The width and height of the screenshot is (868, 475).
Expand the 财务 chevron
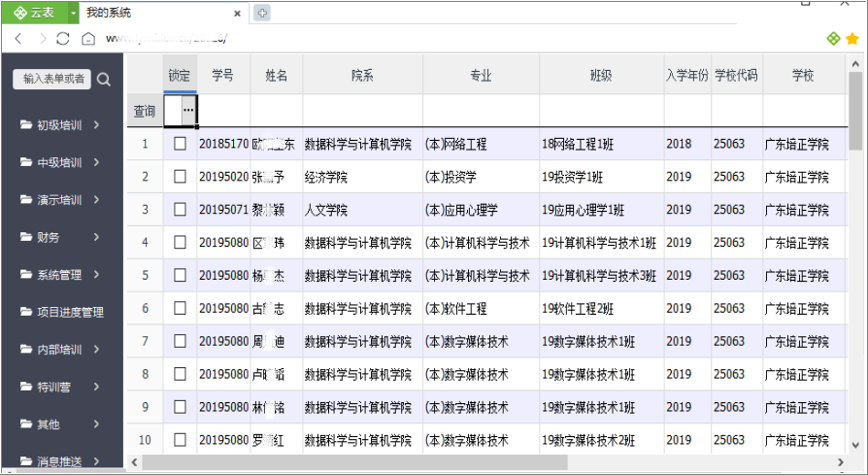point(96,237)
